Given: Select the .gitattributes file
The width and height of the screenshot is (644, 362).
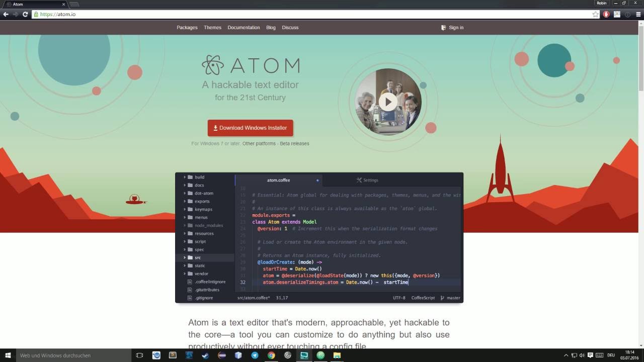Looking at the screenshot, I should tap(205, 290).
